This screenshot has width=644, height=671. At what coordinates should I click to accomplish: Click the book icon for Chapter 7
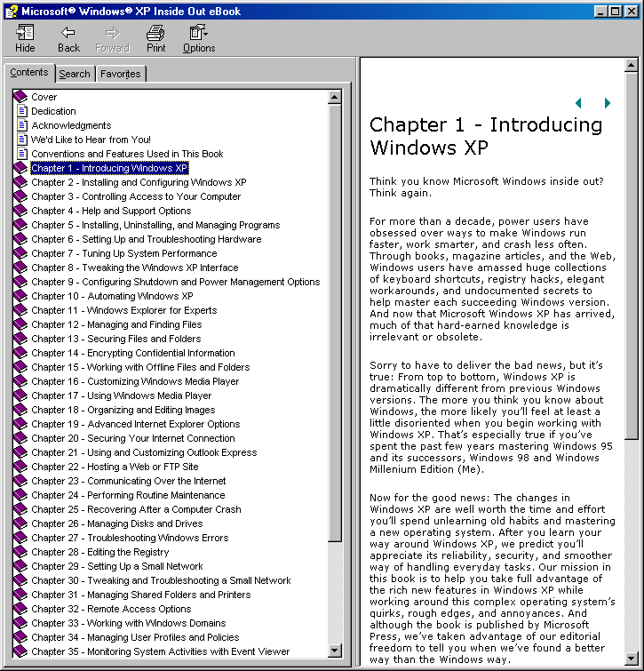(x=20, y=253)
